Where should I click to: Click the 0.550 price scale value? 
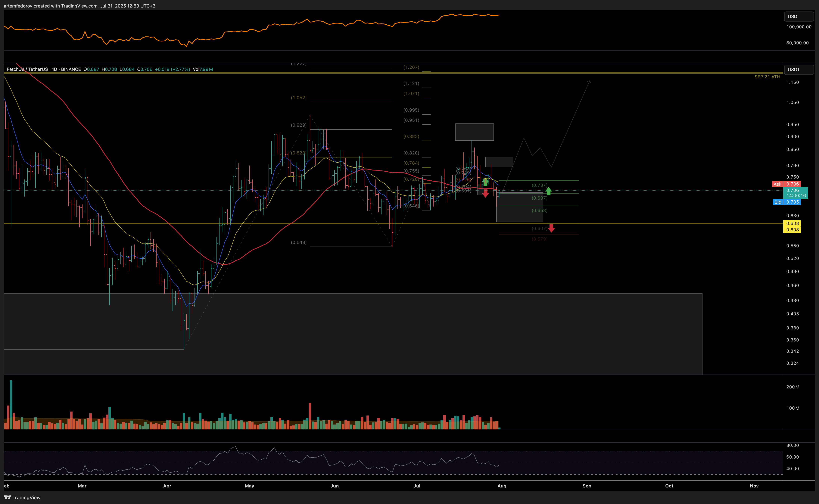[x=792, y=246]
